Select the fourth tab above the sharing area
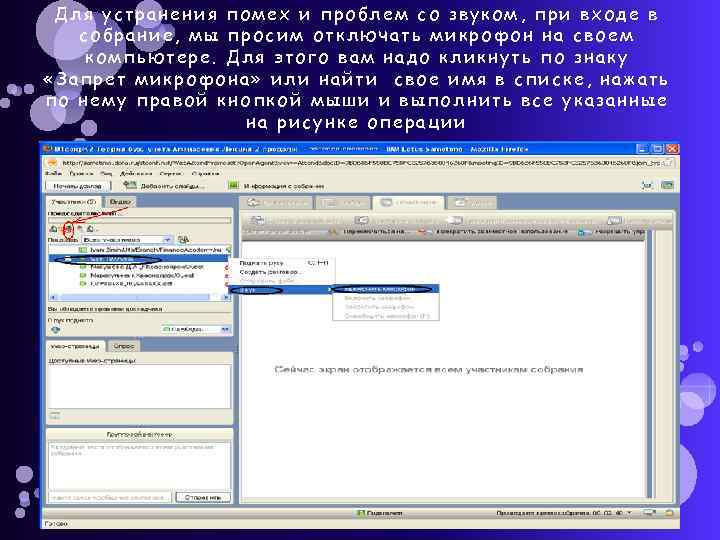 coord(471,202)
